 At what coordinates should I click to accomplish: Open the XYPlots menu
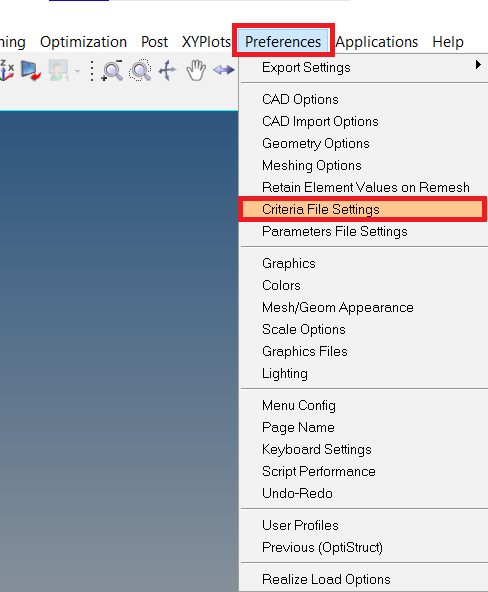(x=206, y=42)
